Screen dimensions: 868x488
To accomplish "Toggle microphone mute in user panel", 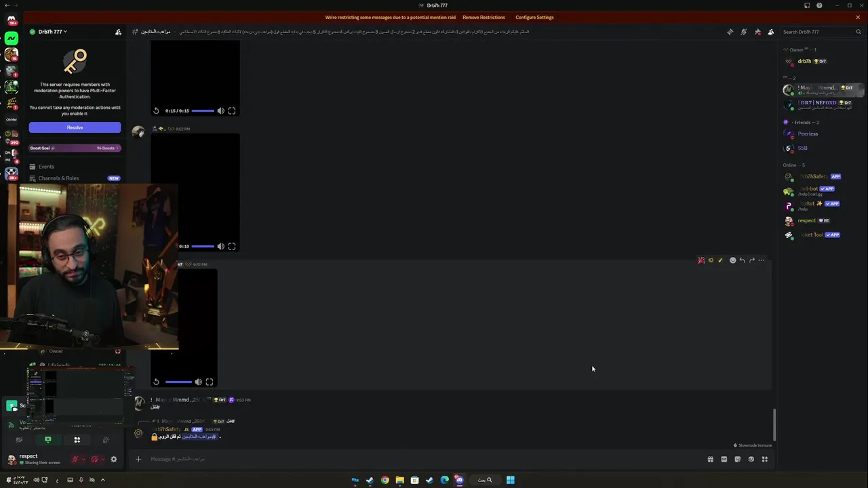I will pyautogui.click(x=75, y=459).
